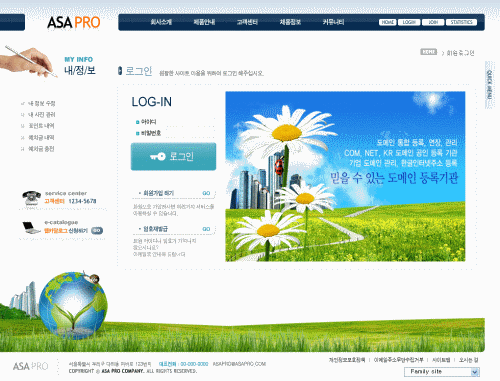Click the telephone service center icon
The height and width of the screenshot is (381, 500).
(x=31, y=198)
